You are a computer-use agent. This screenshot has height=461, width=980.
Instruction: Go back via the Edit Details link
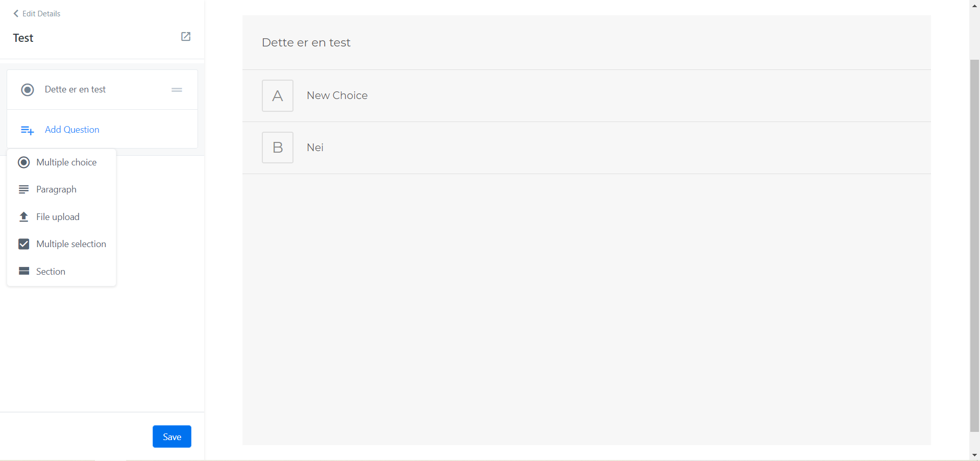tap(41, 14)
